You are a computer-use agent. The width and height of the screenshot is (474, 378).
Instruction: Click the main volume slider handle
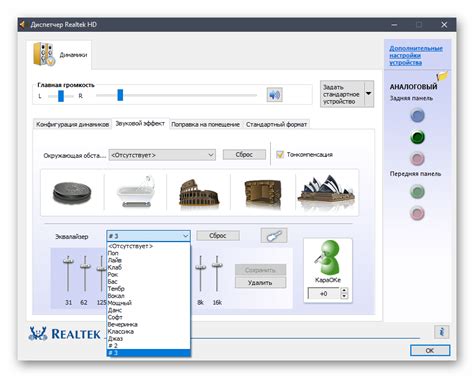click(120, 95)
